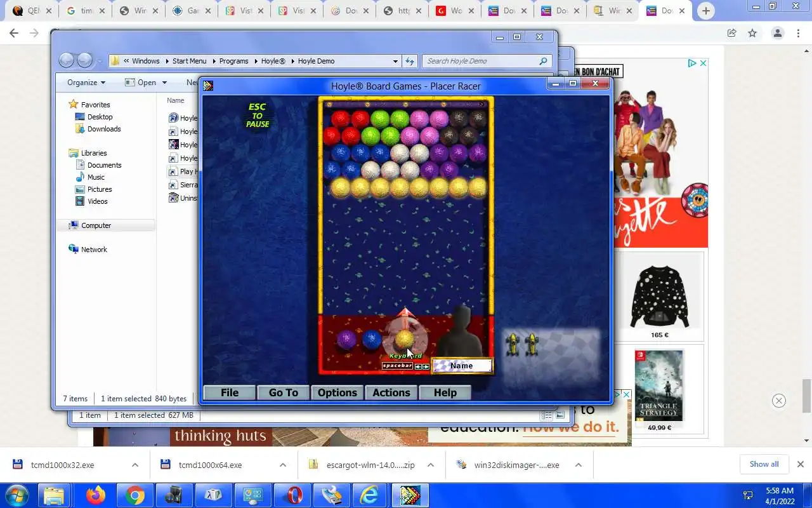Screen dimensions: 812x508
Task: Click Chrome share page icon
Action: 731,33
